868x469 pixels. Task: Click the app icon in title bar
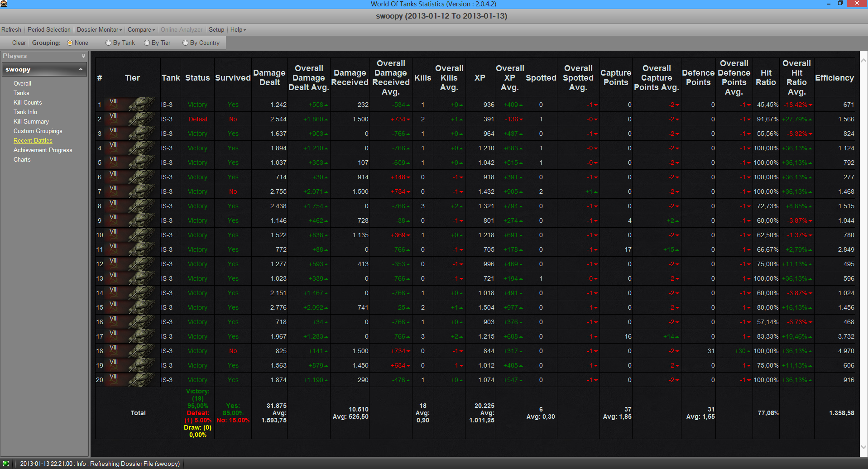point(4,4)
